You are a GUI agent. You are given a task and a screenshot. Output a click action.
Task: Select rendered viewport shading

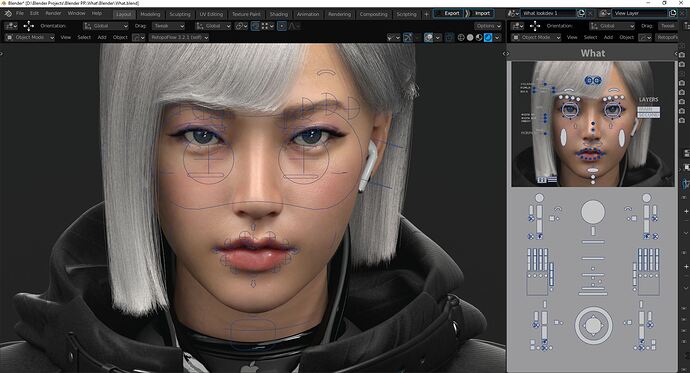(x=488, y=38)
